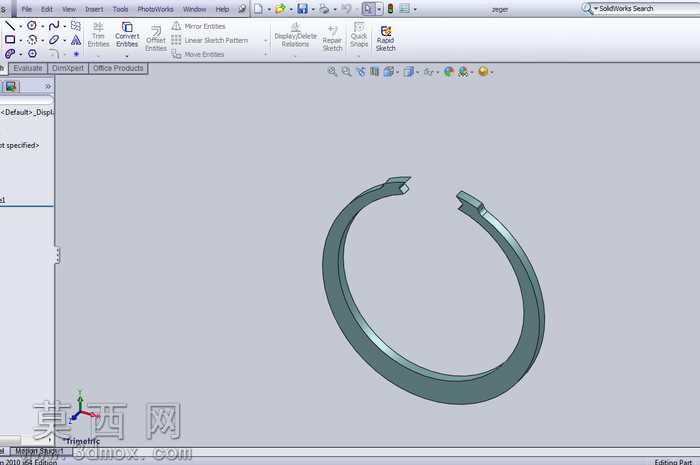Select the Straight Slot tool
Image resolution: width=700 pixels, height=465 pixels.
[x=10, y=54]
